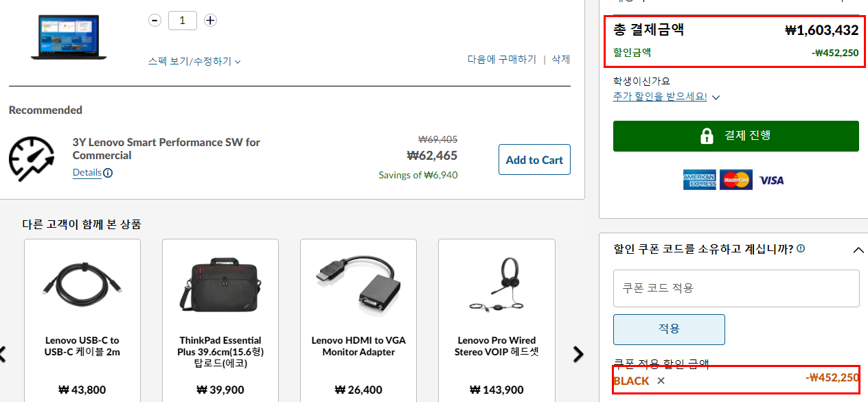Screen dimensions: 868x402
Task: Click the coupon help info icon
Action: [801, 249]
